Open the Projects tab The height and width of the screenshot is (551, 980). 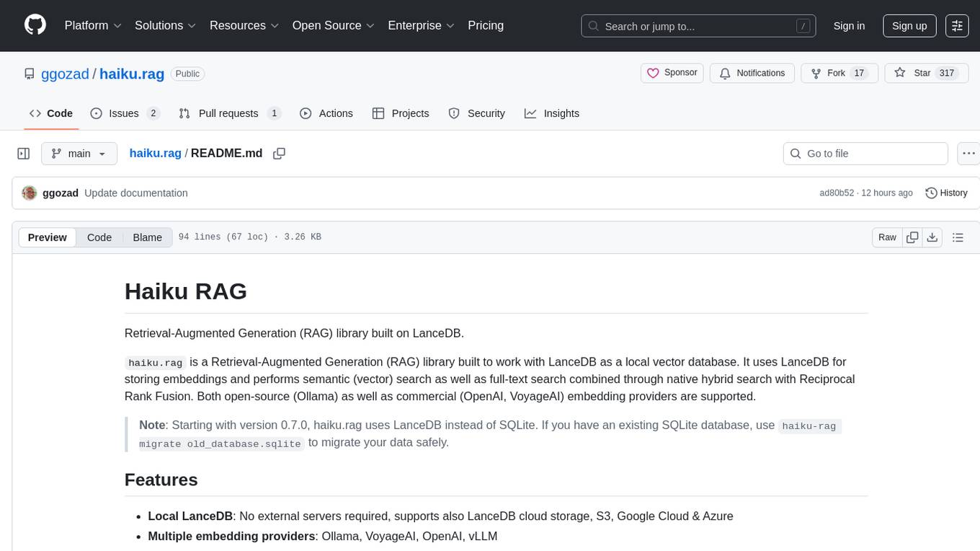(401, 113)
